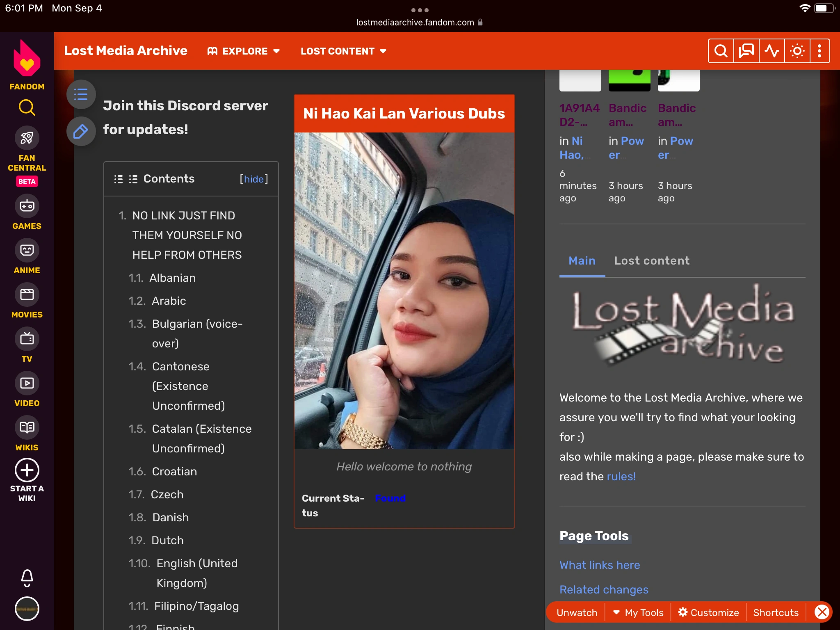
Task: Expand the Lost Content dropdown
Action: (343, 51)
